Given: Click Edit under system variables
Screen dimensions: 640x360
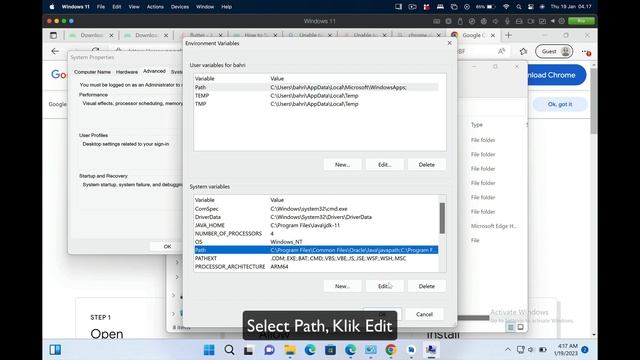Looking at the screenshot, I should tap(384, 286).
